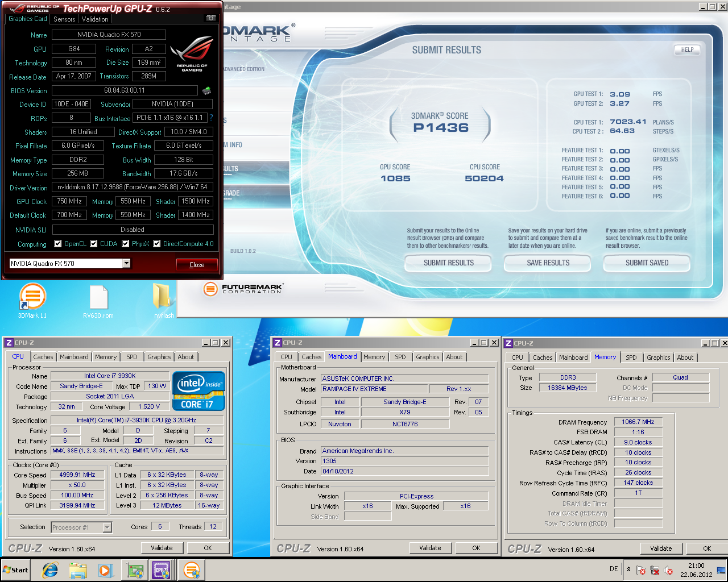Click DRAM Frequency value 1066.7 MHz
This screenshot has width=728, height=582.
pos(638,422)
